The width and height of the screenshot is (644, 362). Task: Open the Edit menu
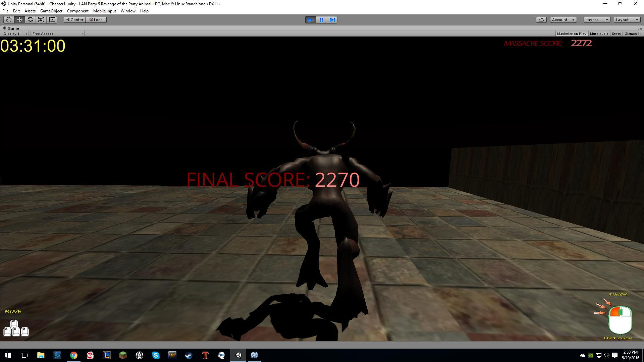[x=16, y=11]
